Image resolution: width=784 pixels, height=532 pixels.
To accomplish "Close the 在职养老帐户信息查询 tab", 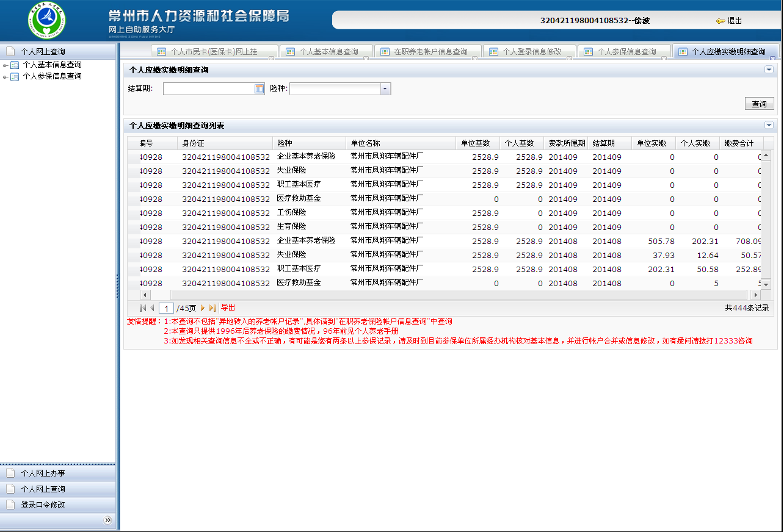I will pyautogui.click(x=475, y=59).
